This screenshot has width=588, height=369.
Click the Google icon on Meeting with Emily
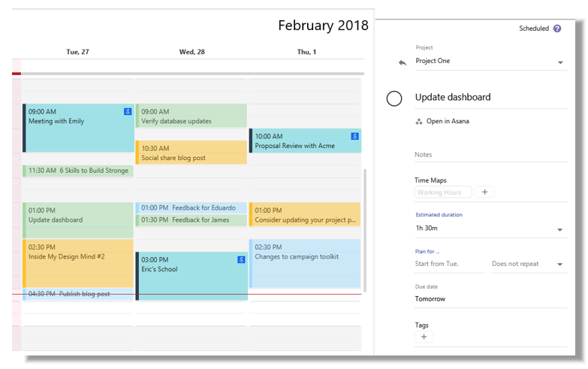point(128,111)
